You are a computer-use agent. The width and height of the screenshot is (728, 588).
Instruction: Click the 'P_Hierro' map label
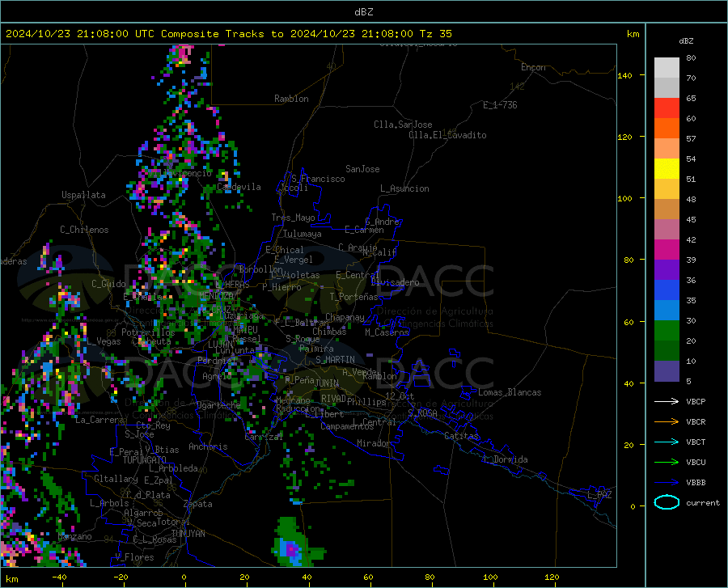point(281,287)
